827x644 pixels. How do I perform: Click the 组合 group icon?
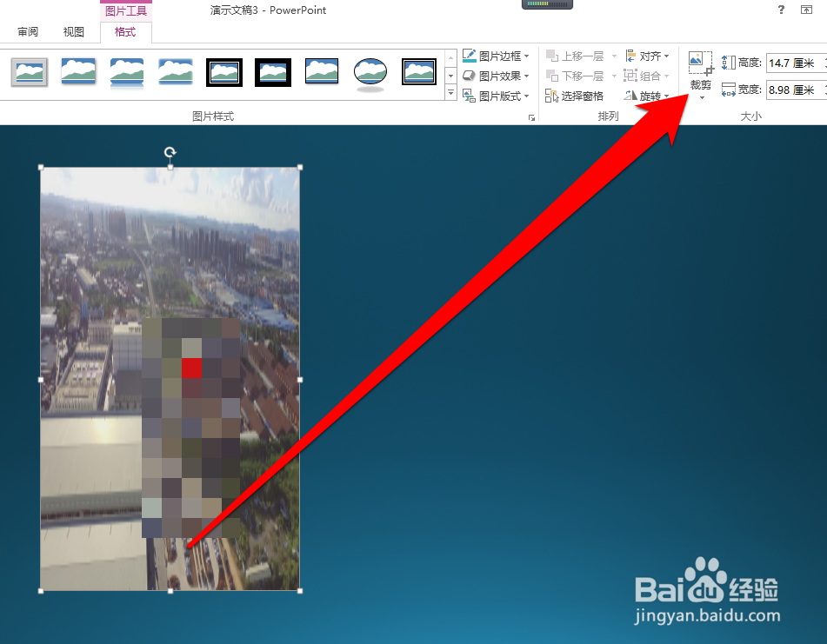tap(630, 76)
